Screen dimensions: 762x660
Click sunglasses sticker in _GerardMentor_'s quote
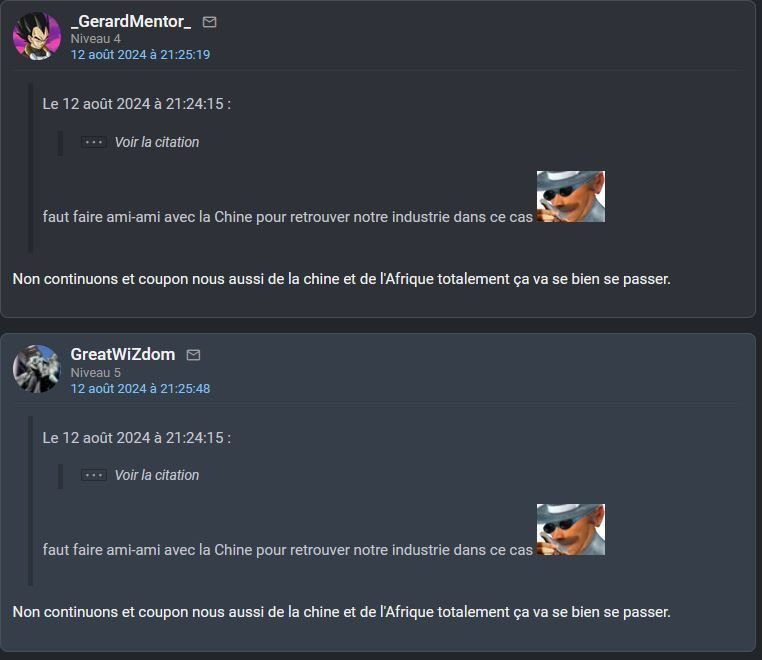pyautogui.click(x=571, y=196)
